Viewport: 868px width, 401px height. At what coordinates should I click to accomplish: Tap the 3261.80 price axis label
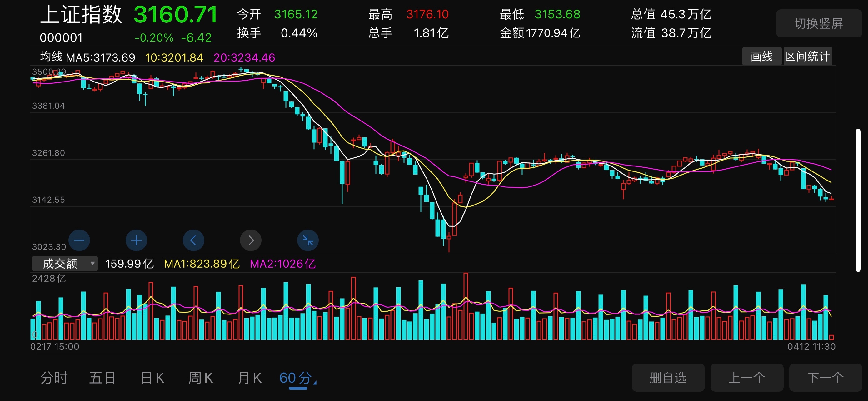(x=48, y=153)
